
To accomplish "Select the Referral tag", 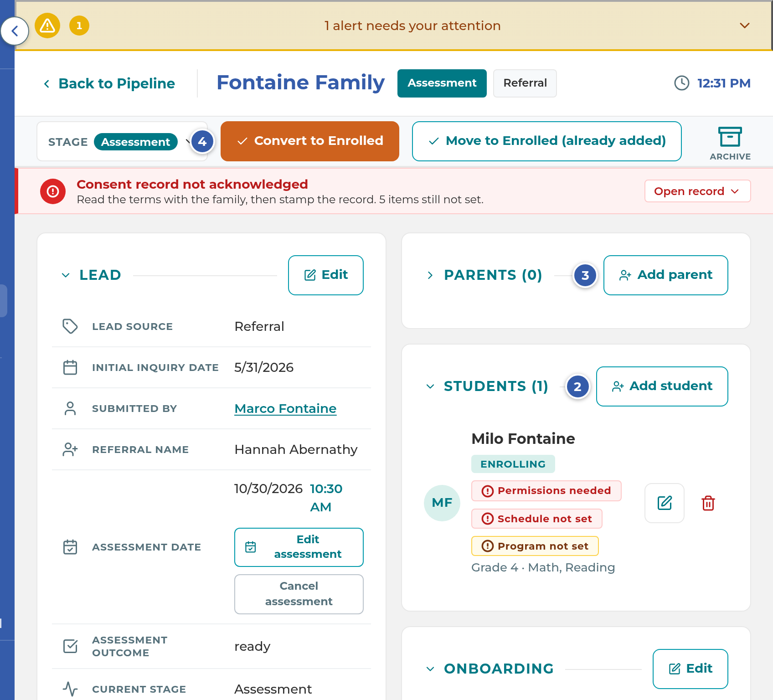I will coord(525,83).
